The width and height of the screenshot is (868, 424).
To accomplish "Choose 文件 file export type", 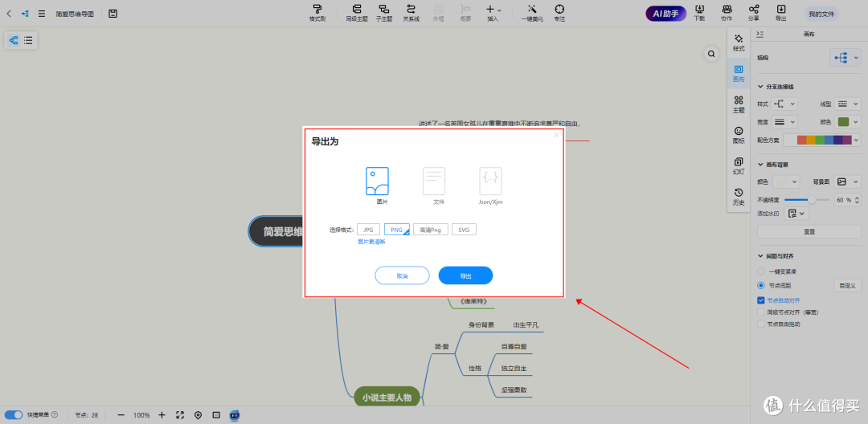I will pyautogui.click(x=434, y=185).
